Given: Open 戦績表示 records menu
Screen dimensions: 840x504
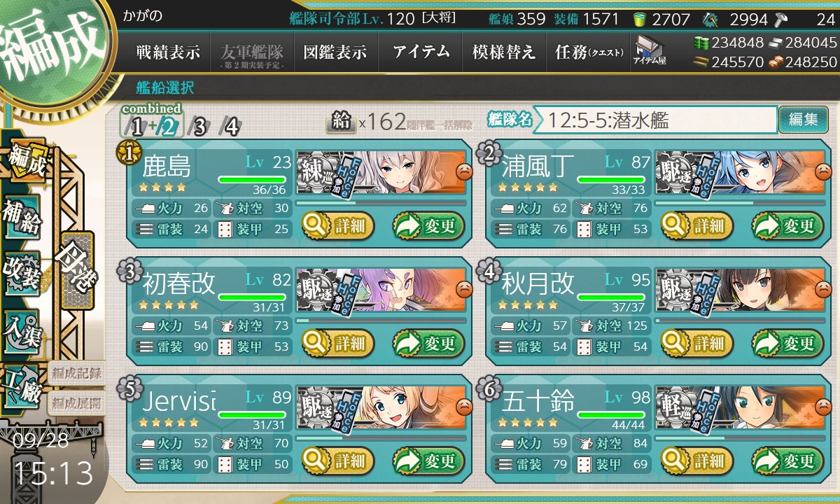Looking at the screenshot, I should 167,52.
